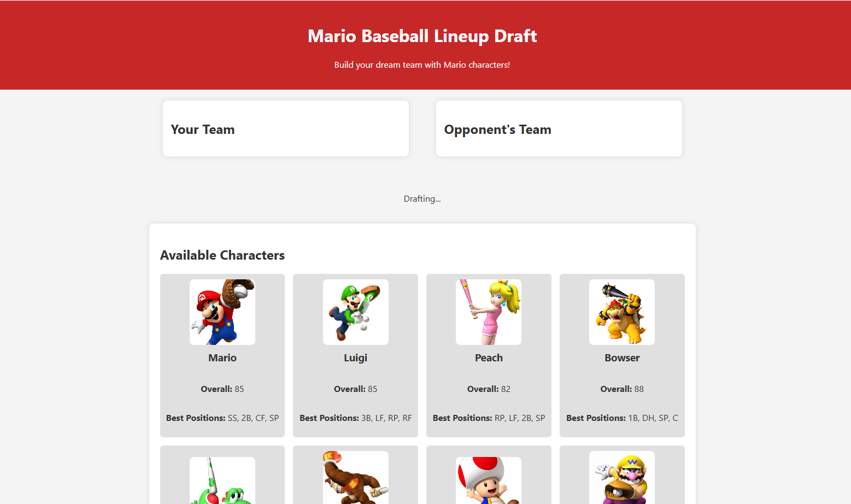Click the Luigi name label
851x504 pixels.
coord(355,358)
